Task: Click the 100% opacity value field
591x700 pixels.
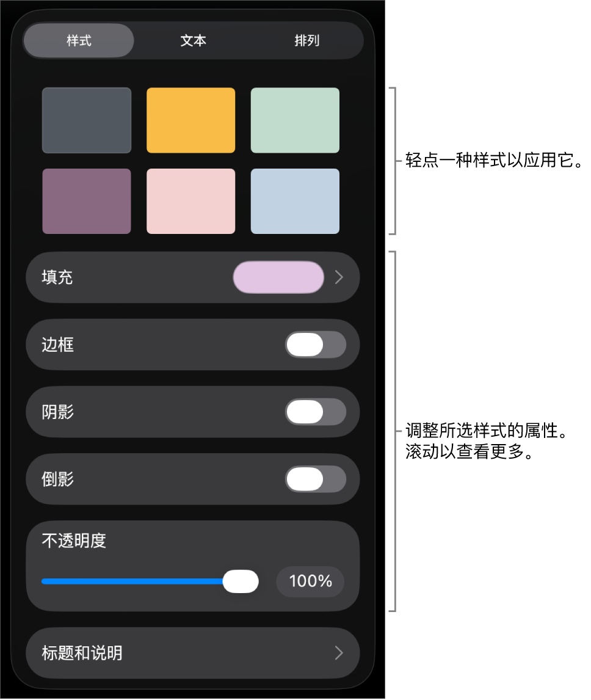Action: click(x=310, y=581)
